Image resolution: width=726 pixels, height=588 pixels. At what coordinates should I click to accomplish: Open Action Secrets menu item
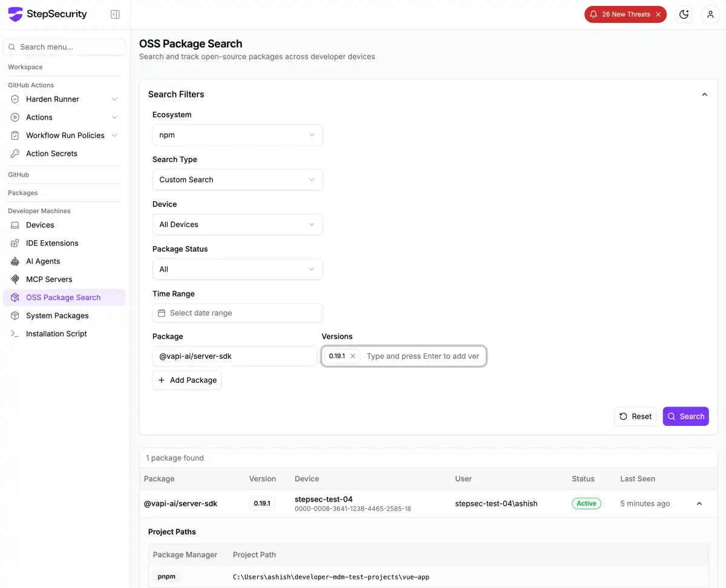coord(64,154)
